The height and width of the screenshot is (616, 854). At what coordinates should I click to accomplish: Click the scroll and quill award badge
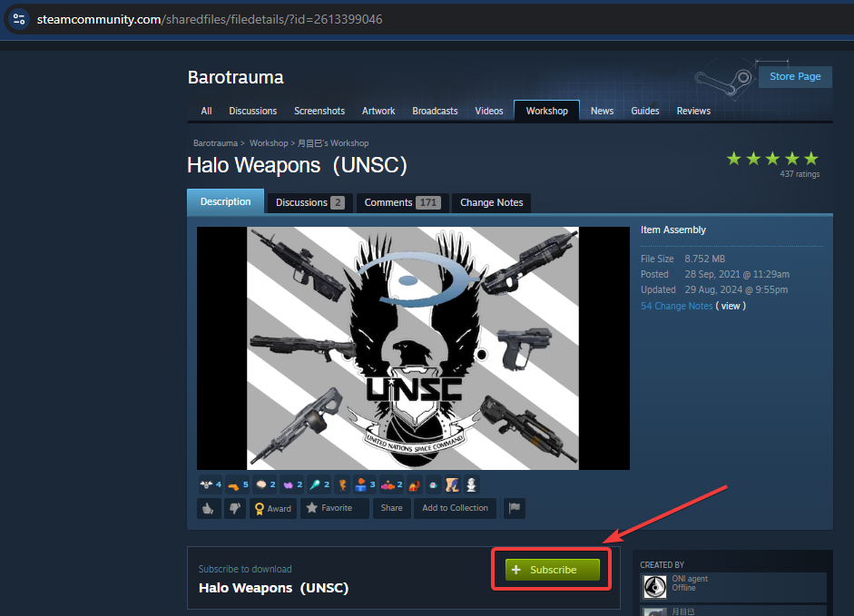452,484
